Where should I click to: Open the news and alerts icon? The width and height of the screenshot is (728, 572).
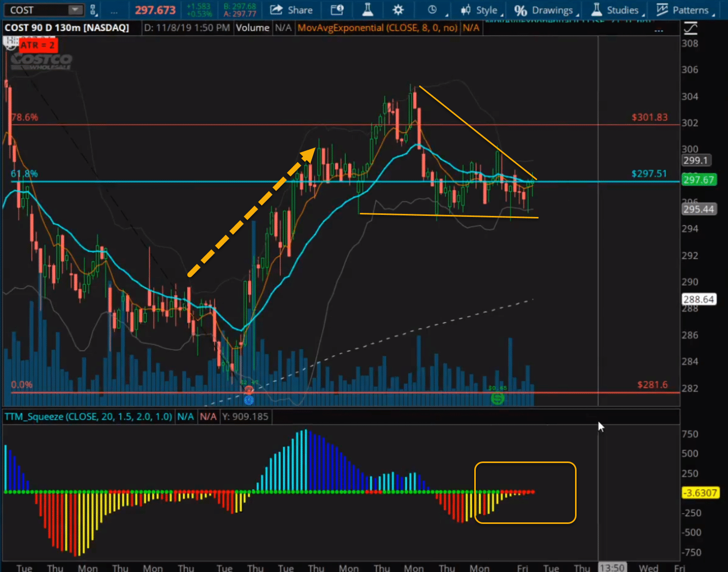point(337,10)
